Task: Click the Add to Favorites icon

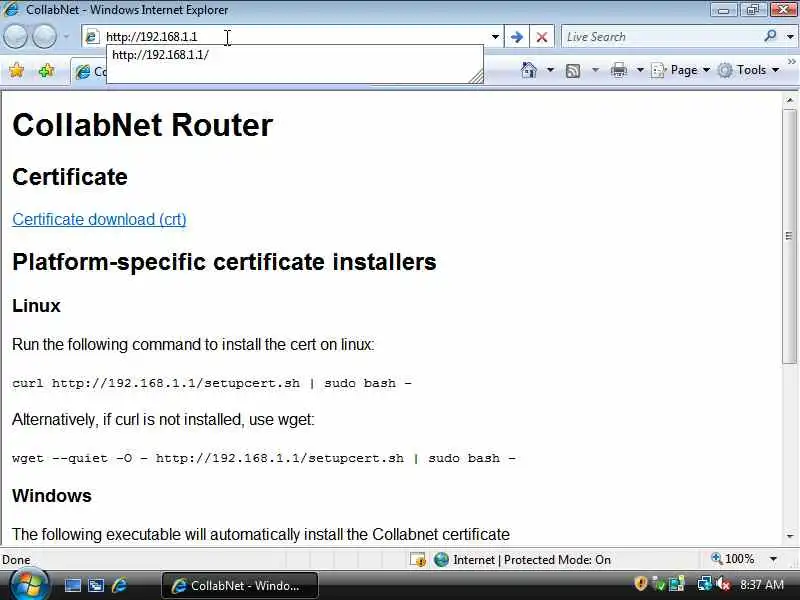Action: (x=46, y=70)
